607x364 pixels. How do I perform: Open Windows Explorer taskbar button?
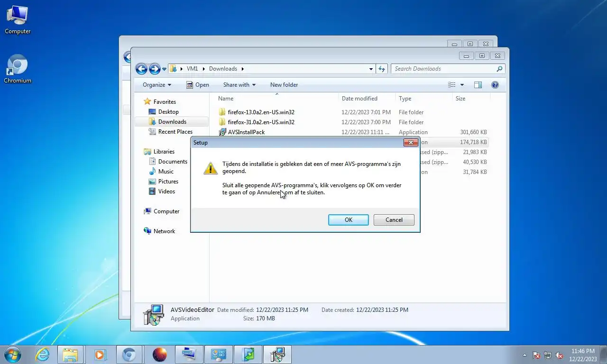click(x=71, y=355)
